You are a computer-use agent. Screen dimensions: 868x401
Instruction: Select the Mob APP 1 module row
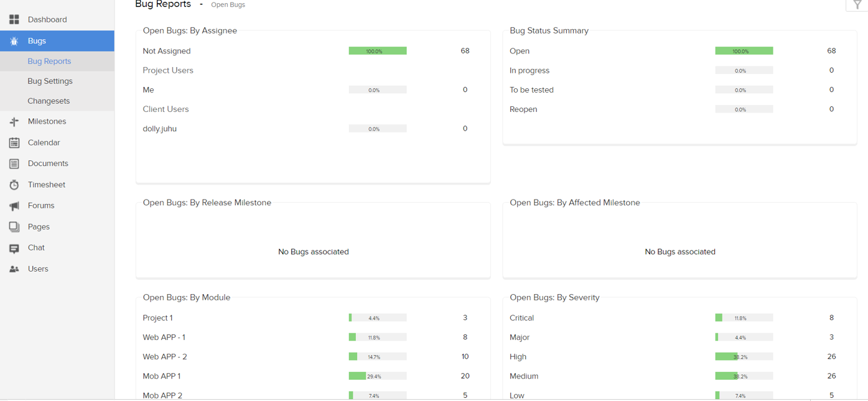[162, 376]
